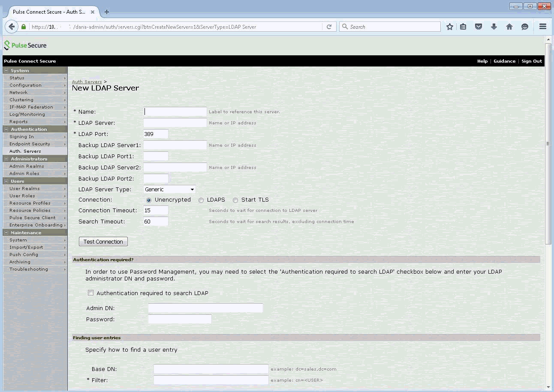Viewport: 554px width, 392px height.
Task: Open Firefox hamburger menu
Action: [542, 27]
